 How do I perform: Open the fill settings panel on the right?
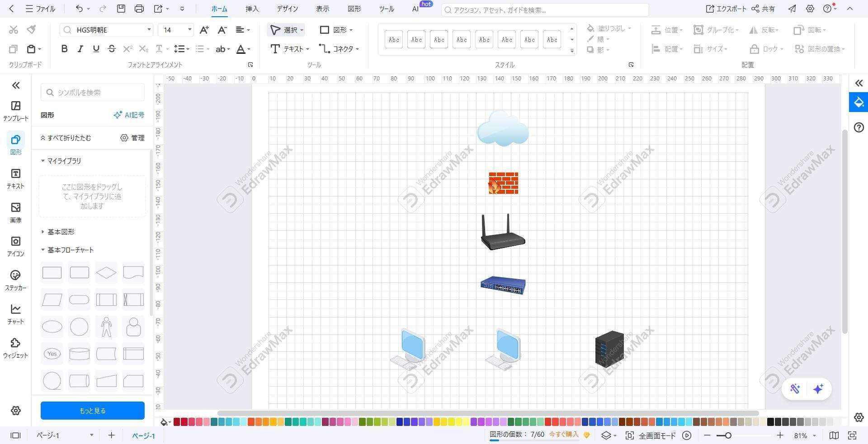tap(858, 102)
